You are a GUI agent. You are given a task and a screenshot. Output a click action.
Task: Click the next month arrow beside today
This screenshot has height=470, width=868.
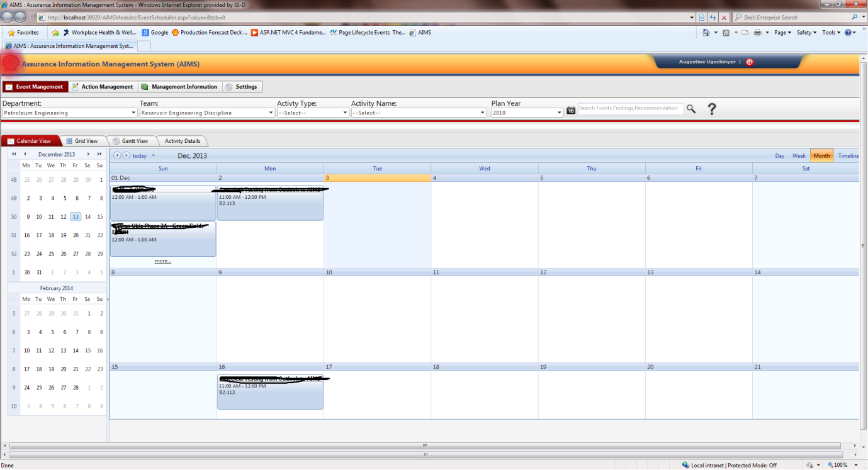pyautogui.click(x=126, y=155)
